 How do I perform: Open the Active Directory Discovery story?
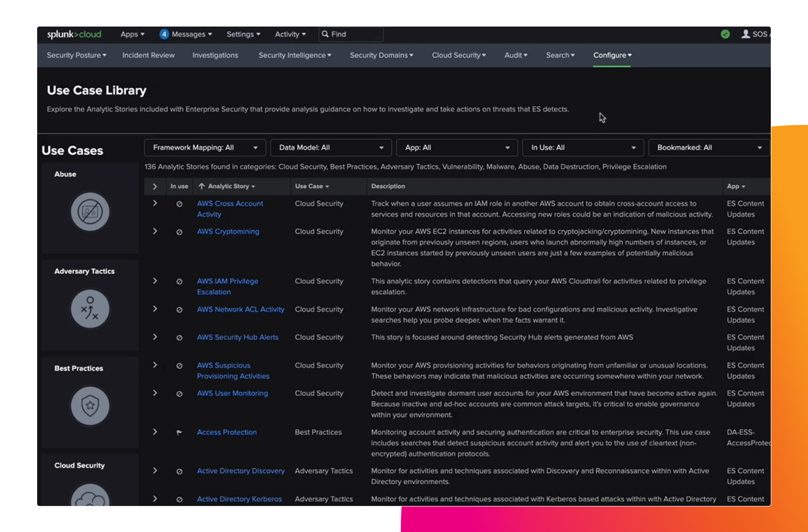(x=241, y=470)
